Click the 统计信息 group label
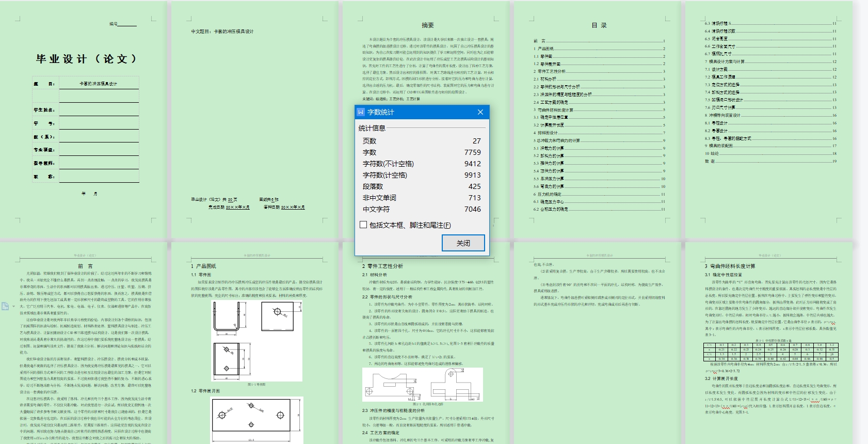 click(x=372, y=128)
